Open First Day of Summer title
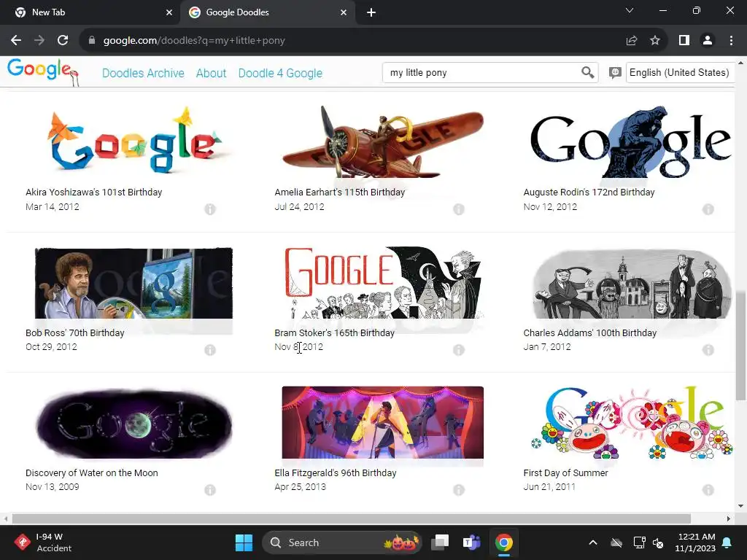This screenshot has width=747, height=560. 565,472
